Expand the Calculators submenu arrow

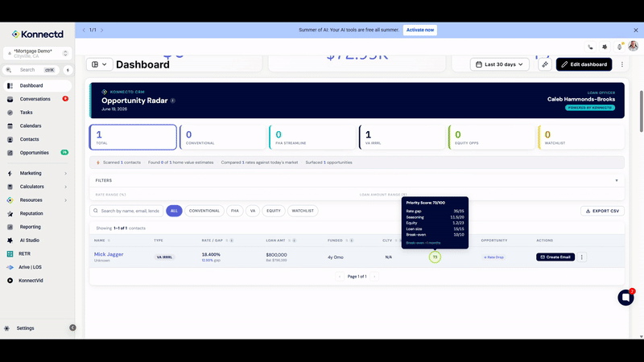[x=65, y=187]
